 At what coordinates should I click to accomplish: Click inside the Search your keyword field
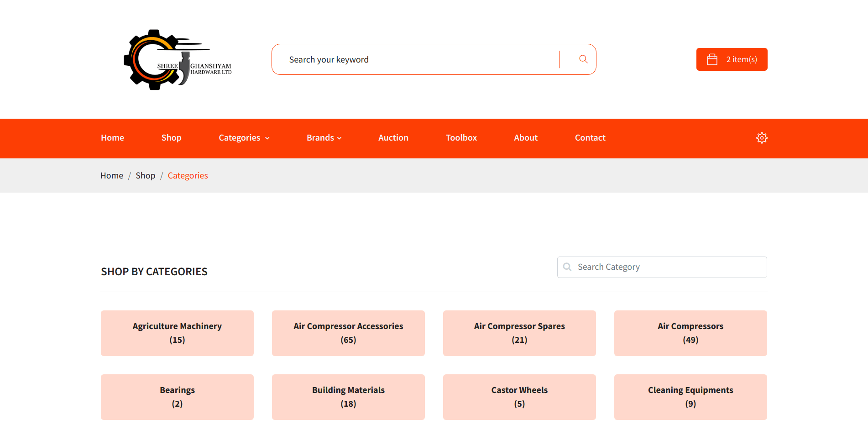[411, 59]
